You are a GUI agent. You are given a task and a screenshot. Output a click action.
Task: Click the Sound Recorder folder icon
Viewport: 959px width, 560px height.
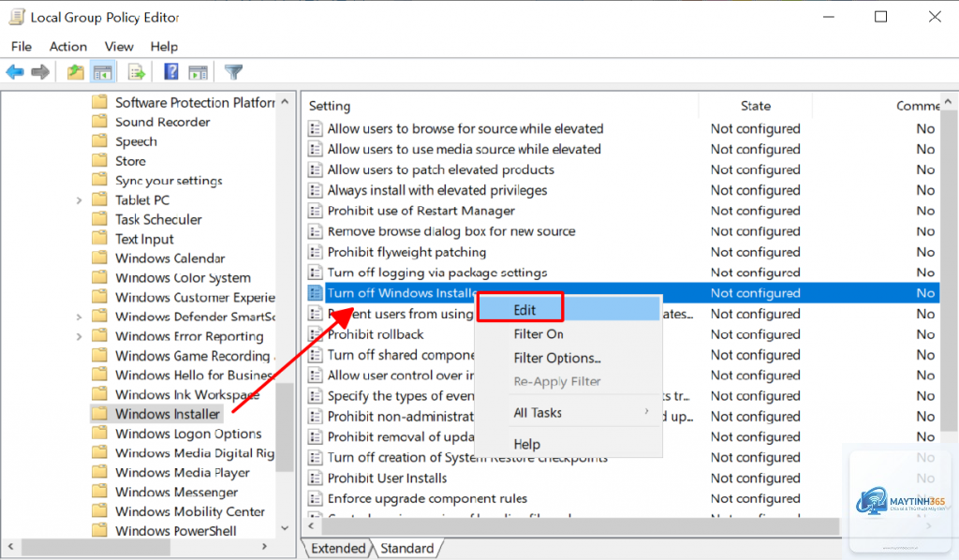(x=99, y=122)
